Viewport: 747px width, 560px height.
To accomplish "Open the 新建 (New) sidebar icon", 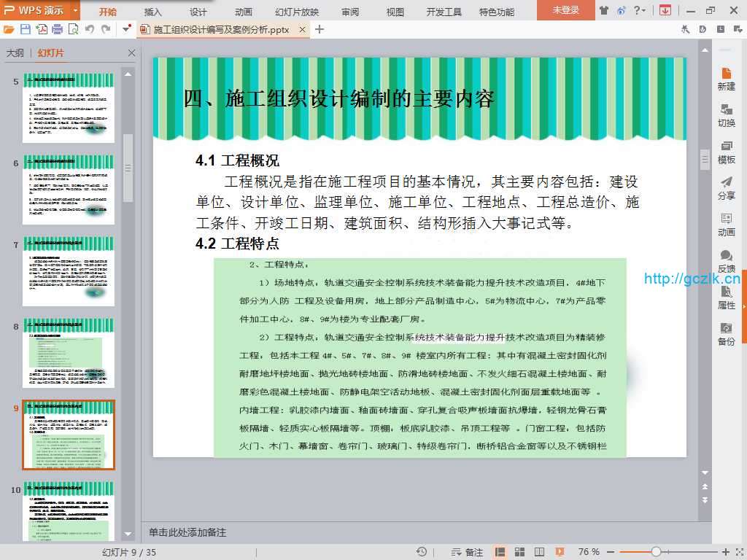I will tap(726, 79).
